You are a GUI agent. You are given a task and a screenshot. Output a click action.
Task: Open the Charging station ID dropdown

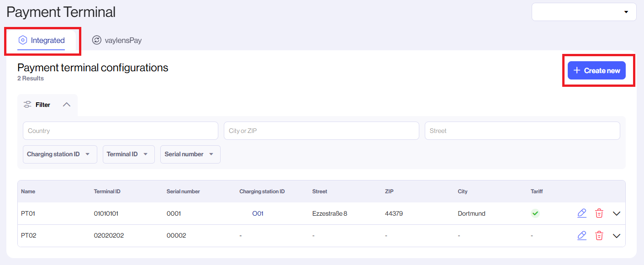(x=60, y=154)
